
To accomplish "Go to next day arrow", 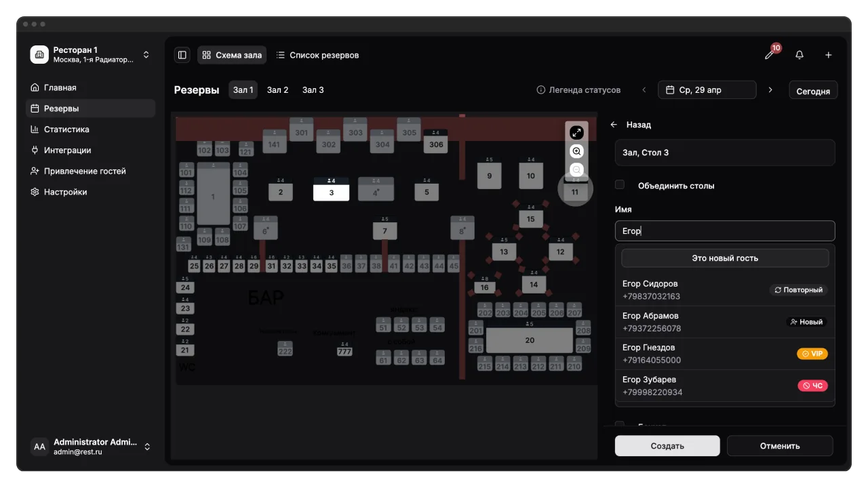I will click(770, 89).
